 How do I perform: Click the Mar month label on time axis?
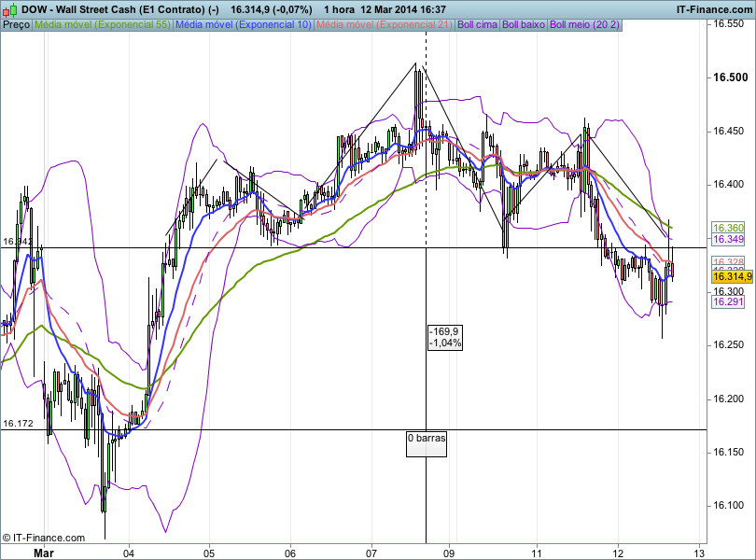(x=43, y=553)
